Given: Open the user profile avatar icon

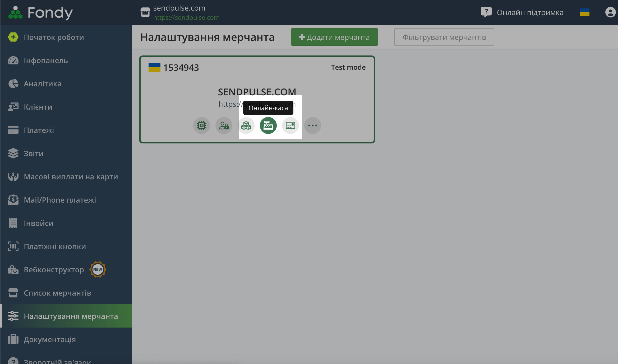Looking at the screenshot, I should click(610, 12).
